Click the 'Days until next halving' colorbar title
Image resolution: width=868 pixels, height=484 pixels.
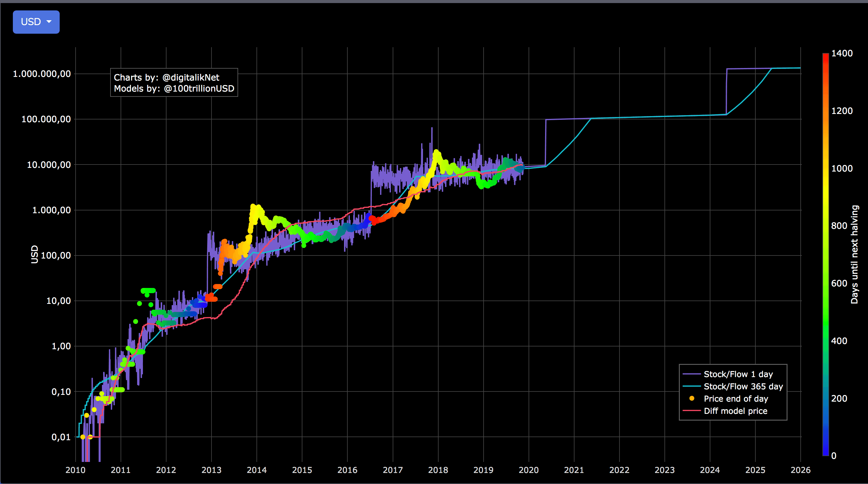tap(855, 255)
